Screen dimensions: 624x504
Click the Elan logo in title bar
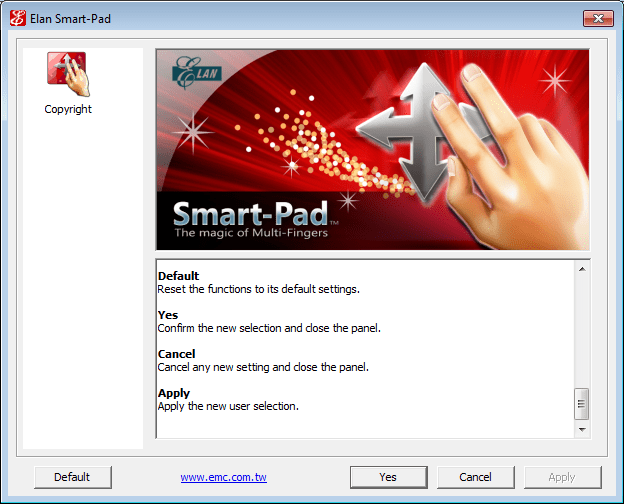coord(18,18)
